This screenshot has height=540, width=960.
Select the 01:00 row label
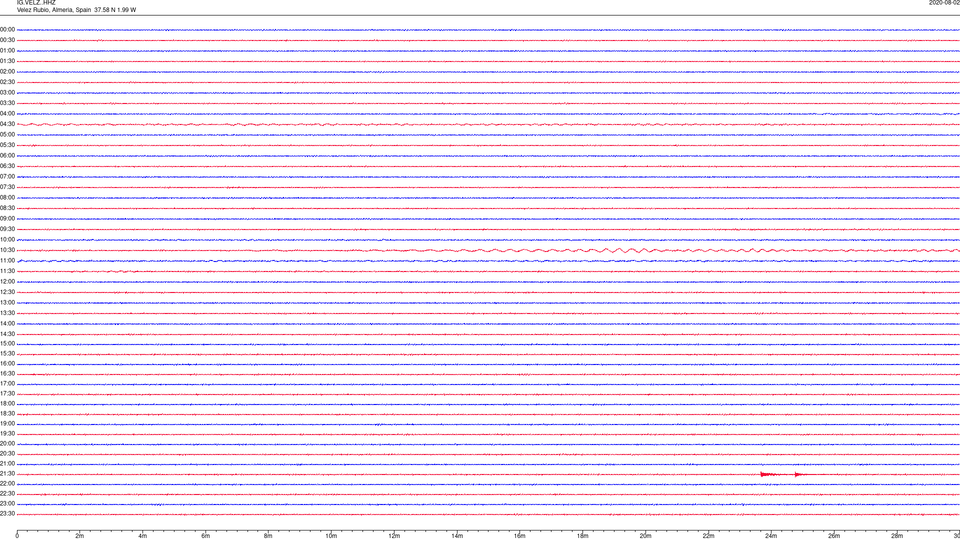pyautogui.click(x=7, y=51)
